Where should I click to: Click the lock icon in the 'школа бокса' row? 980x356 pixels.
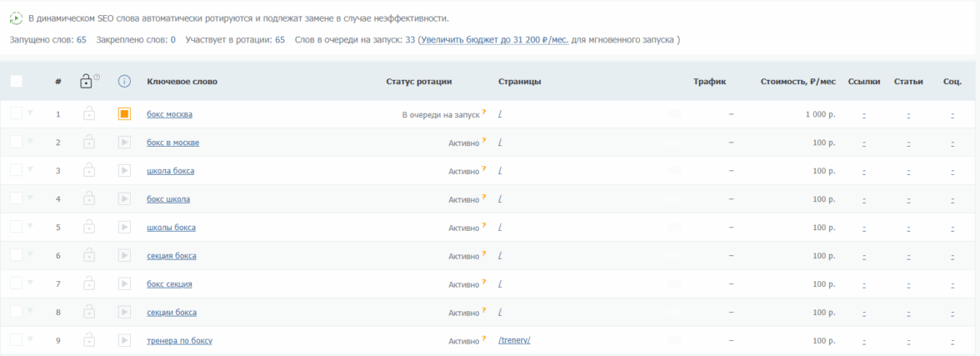point(88,171)
